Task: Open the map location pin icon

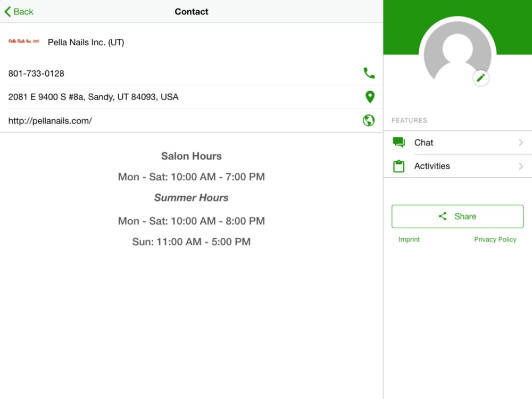Action: [370, 97]
